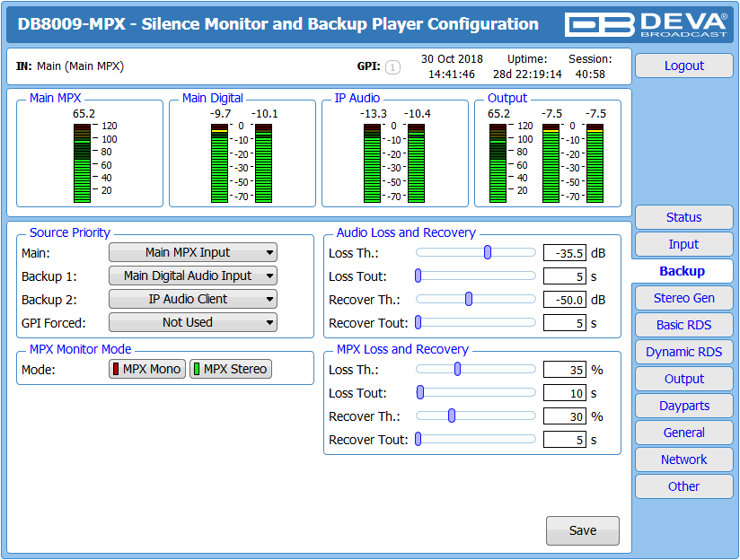Enable MPX Mono monitor mode

coord(147,369)
